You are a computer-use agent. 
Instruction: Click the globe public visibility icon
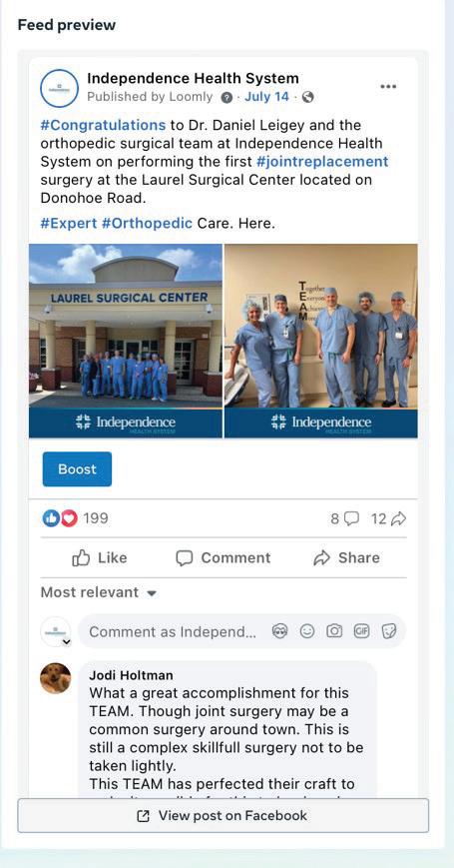tap(308, 98)
